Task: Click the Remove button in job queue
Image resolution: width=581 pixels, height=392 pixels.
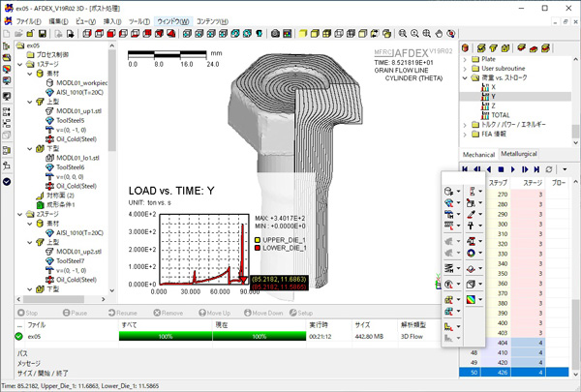Action: click(168, 313)
